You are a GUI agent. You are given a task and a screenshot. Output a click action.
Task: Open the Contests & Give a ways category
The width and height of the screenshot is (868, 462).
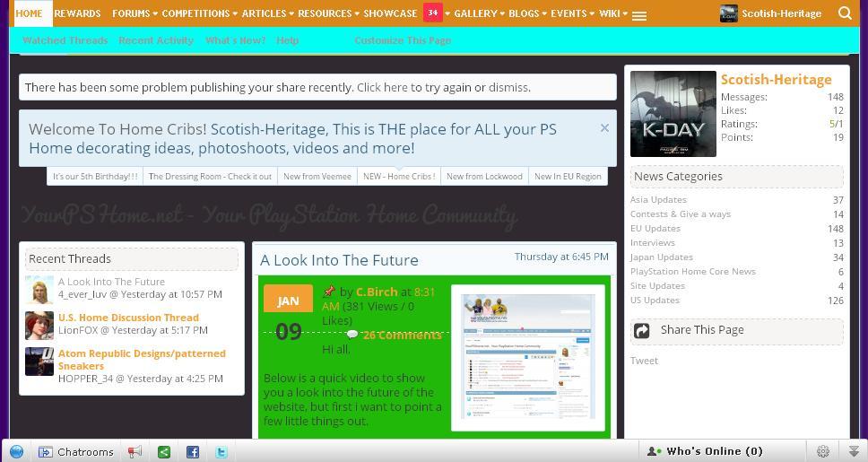point(681,214)
